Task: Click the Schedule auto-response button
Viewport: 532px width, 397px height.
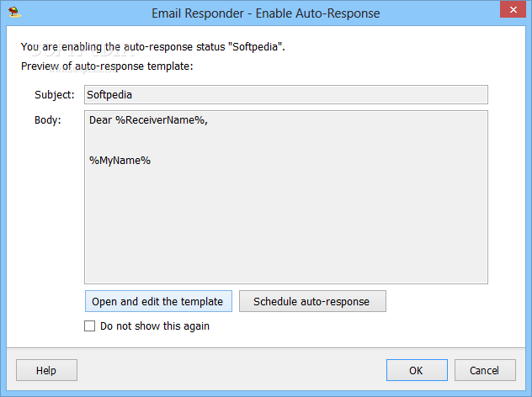Action: point(312,301)
